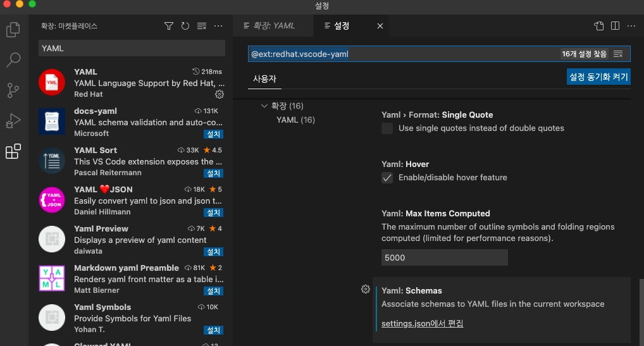Select the docs-yaml extension icon

click(52, 121)
